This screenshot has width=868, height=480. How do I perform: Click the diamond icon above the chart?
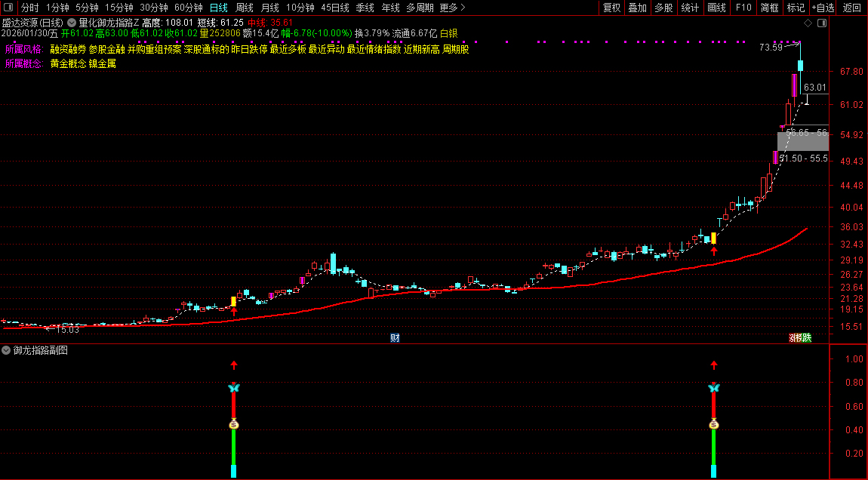pyautogui.click(x=808, y=23)
